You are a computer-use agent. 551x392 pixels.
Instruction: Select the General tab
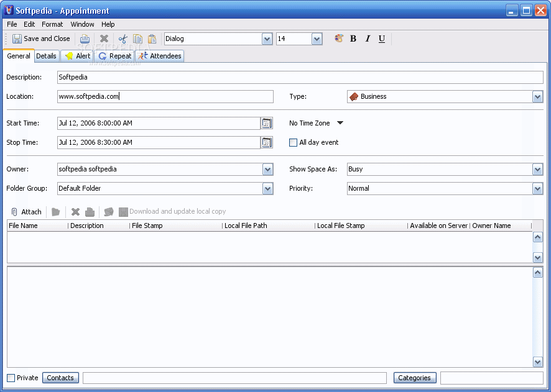[19, 56]
